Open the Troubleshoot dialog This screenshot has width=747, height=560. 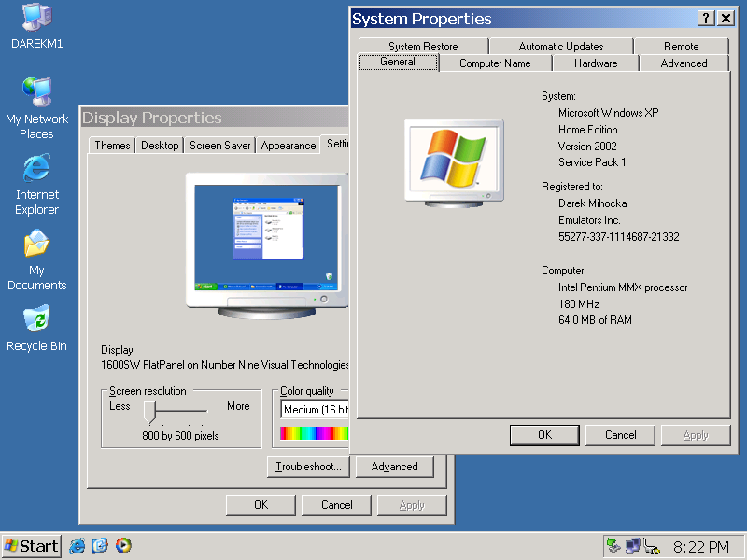(308, 467)
